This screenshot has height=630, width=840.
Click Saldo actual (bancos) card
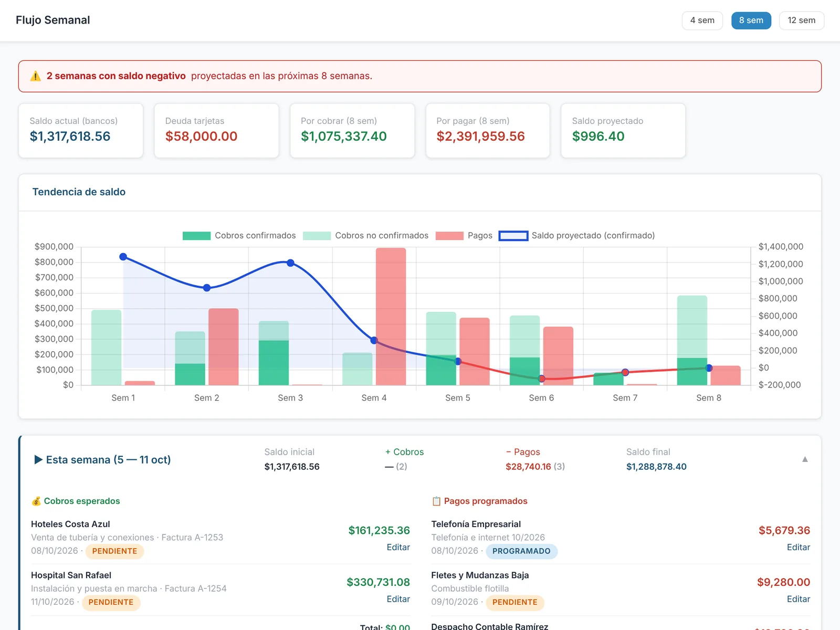coord(81,130)
